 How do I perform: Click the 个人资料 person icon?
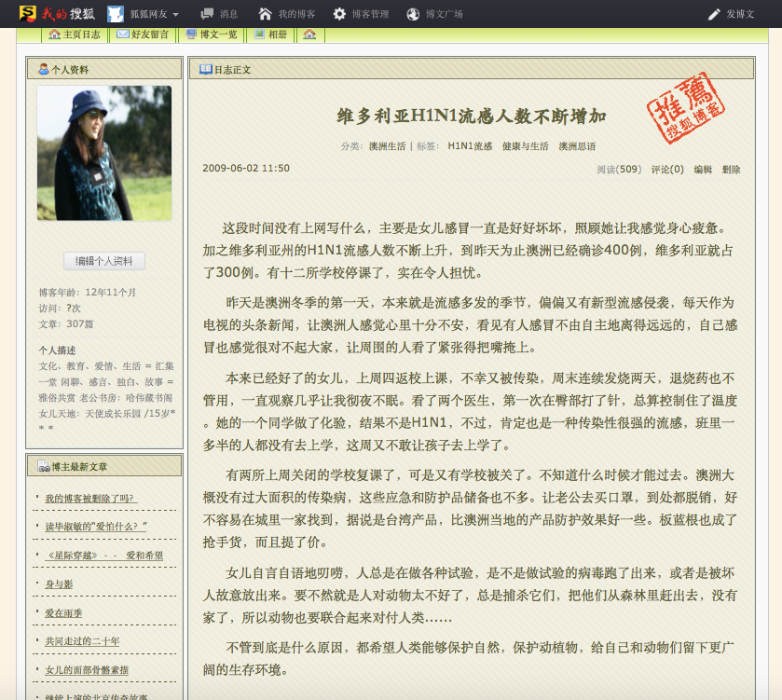(44, 69)
